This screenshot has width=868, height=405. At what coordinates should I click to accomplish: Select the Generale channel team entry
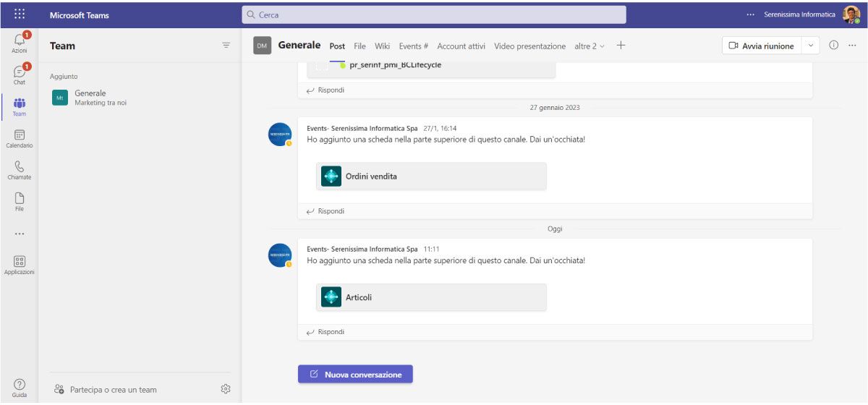coord(140,98)
